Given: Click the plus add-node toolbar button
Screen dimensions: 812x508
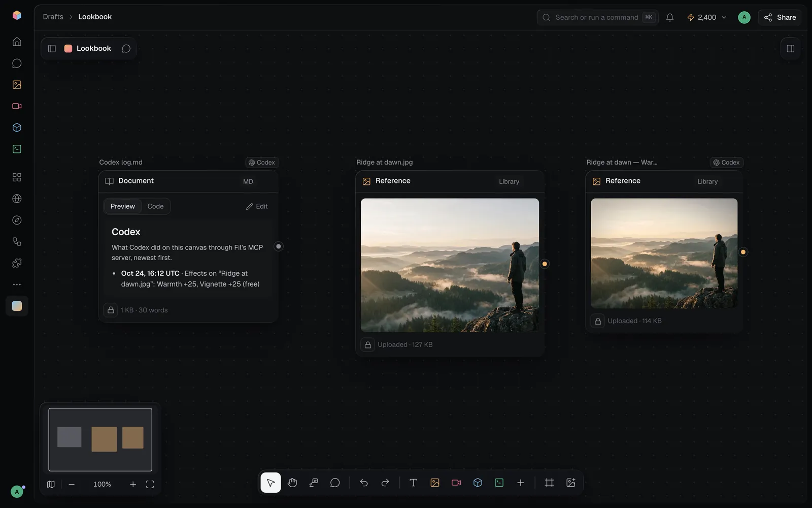Looking at the screenshot, I should point(521,483).
